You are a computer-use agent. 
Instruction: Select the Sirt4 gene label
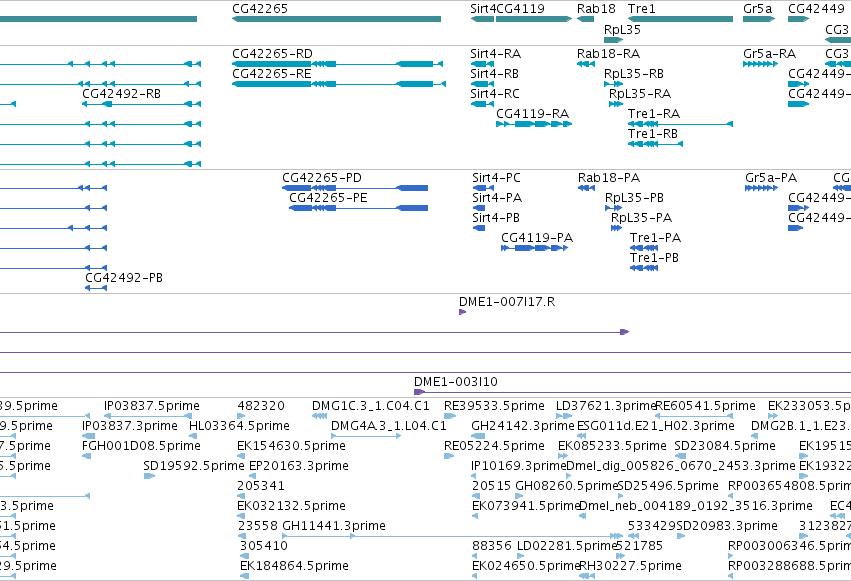(483, 9)
